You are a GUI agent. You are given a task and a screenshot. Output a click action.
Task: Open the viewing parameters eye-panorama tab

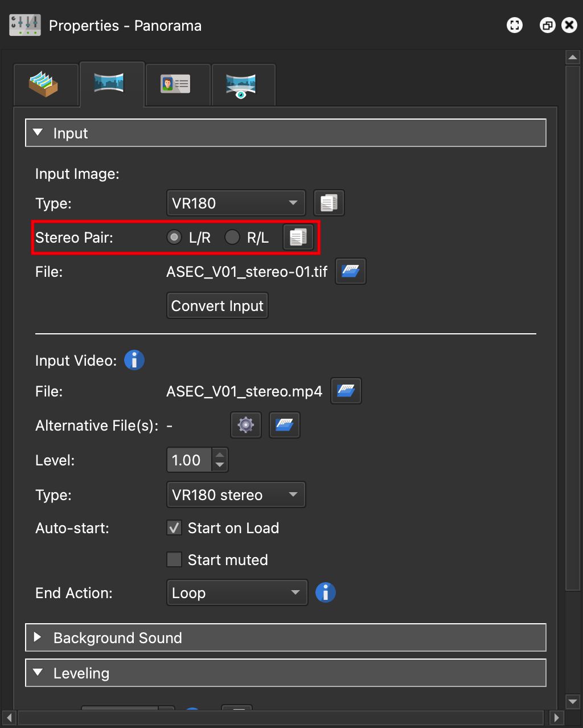coord(243,84)
